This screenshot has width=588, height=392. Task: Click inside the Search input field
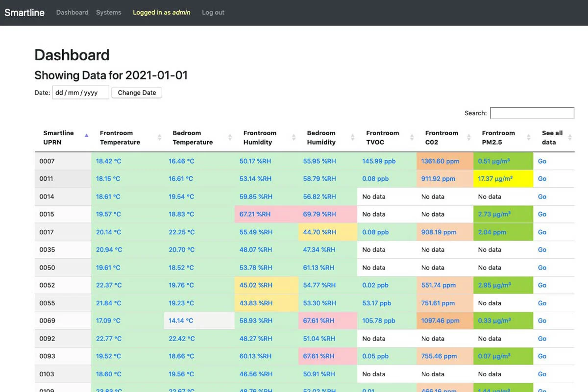(532, 113)
